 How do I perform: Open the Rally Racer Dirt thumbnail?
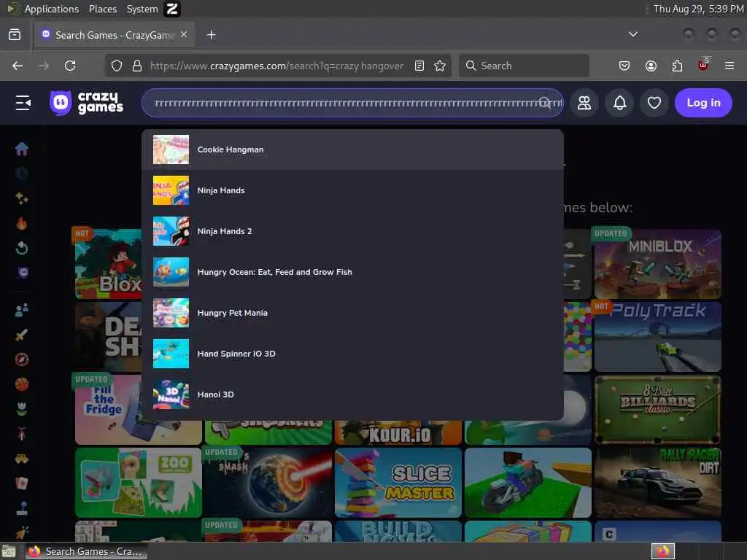coord(657,483)
